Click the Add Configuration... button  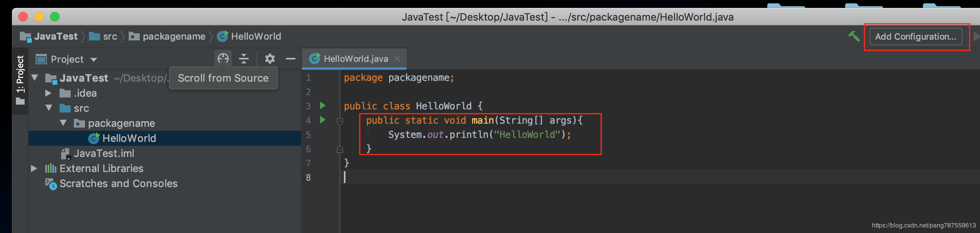coord(916,36)
